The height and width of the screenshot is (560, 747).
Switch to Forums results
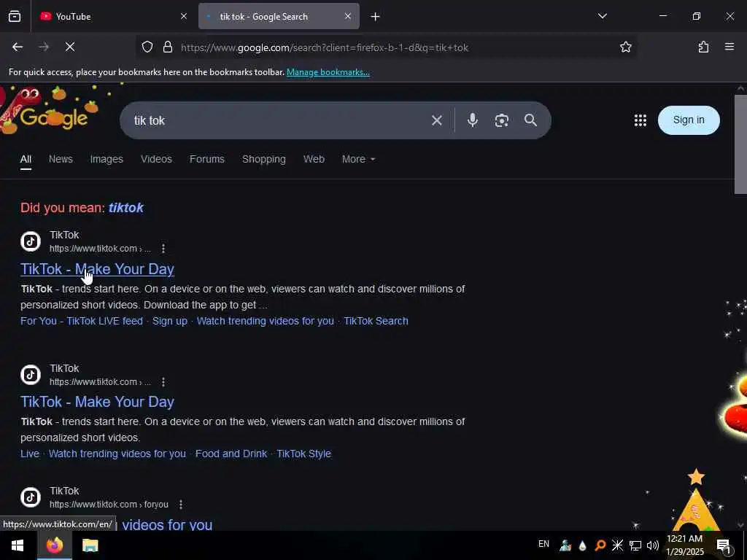(206, 160)
